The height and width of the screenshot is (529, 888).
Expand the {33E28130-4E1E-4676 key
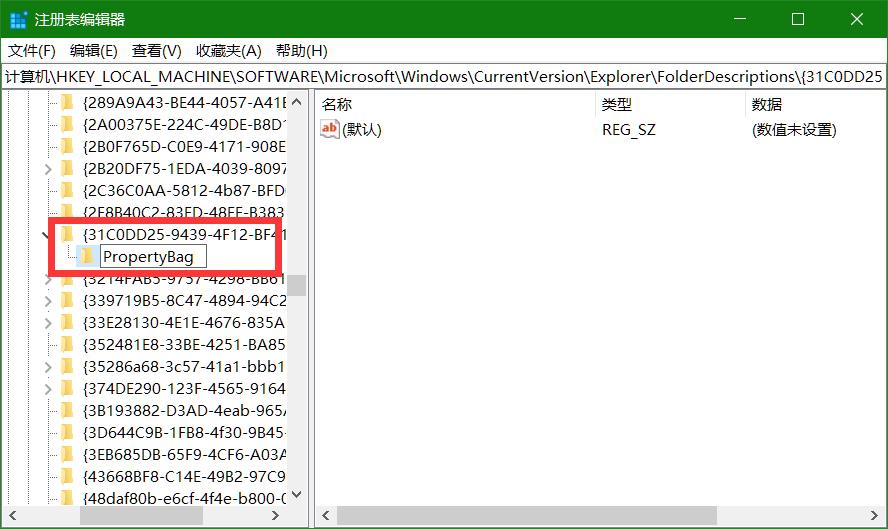(48, 322)
